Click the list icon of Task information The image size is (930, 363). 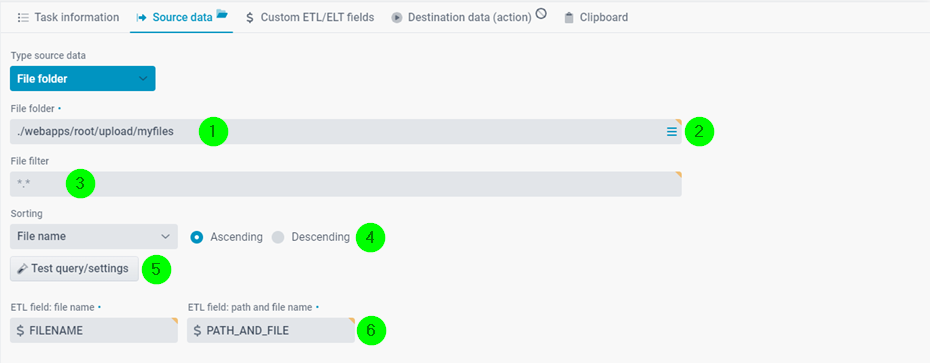(24, 18)
